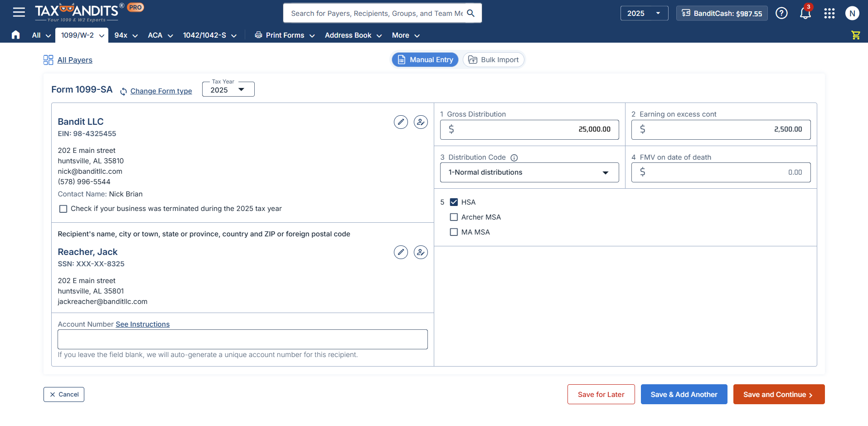Check the Archer MSA box
Image resolution: width=868 pixels, height=426 pixels.
click(x=454, y=217)
